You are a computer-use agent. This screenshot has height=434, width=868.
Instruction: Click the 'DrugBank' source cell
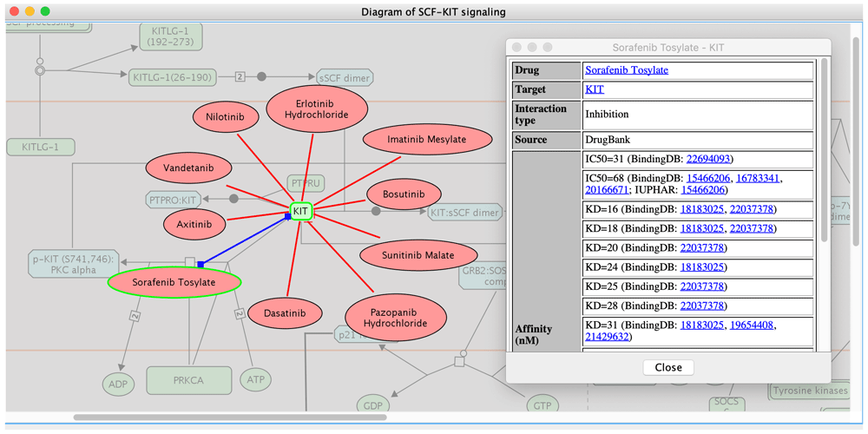[x=698, y=140]
